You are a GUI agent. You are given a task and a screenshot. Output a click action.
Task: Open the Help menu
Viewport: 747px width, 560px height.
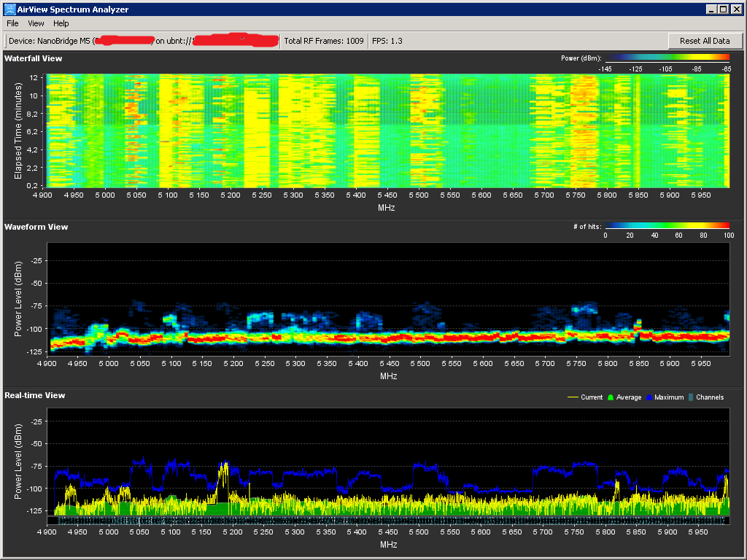tap(61, 23)
